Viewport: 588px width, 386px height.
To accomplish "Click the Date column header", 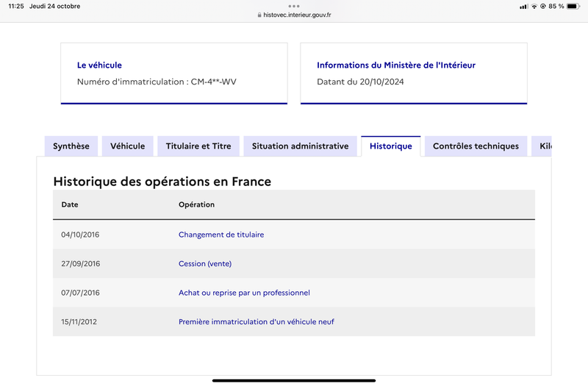I will click(x=70, y=204).
